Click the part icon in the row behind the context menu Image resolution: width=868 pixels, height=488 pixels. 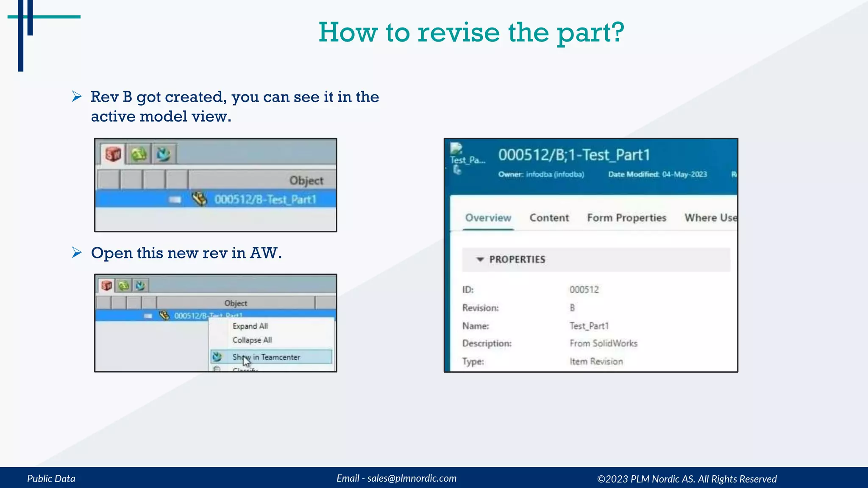[164, 316]
